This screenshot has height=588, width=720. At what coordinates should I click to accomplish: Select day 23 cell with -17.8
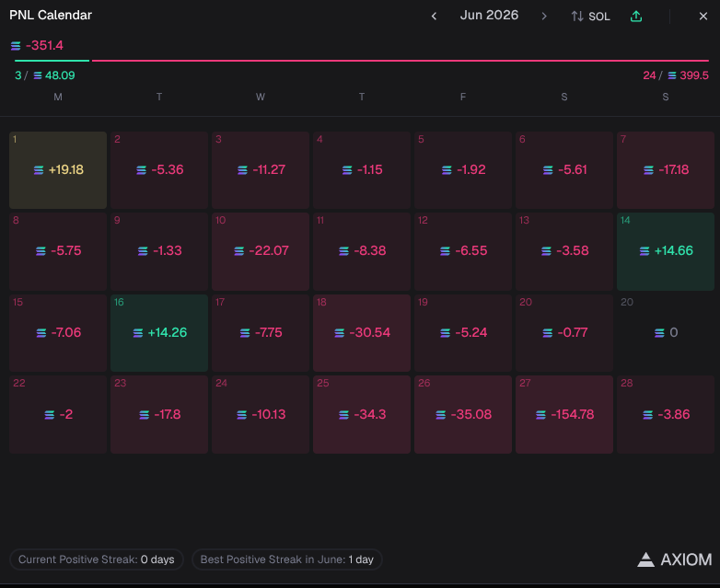(x=159, y=414)
